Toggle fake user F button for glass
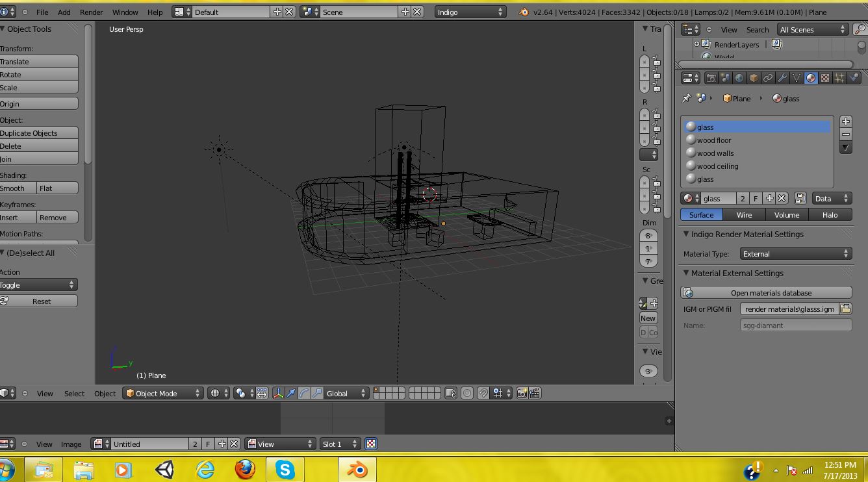Viewport: 868px width, 482px height. pyautogui.click(x=756, y=198)
